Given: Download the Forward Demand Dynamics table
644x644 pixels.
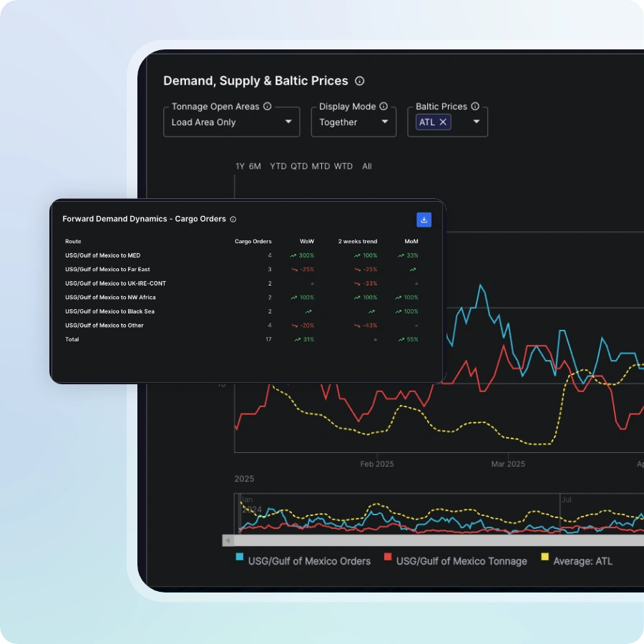Looking at the screenshot, I should (424, 220).
